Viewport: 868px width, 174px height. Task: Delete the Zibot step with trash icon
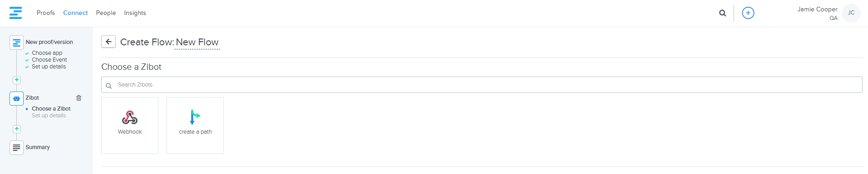79,98
